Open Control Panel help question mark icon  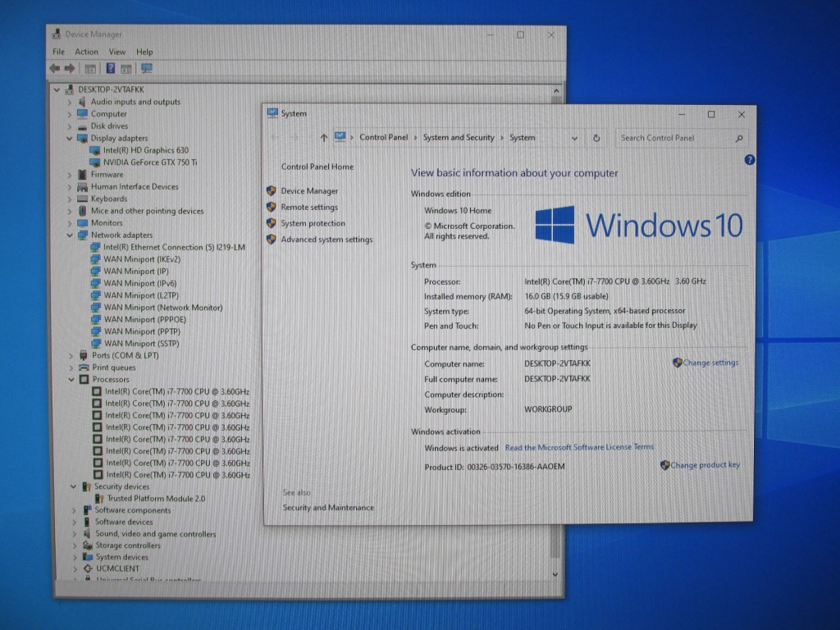tap(749, 160)
